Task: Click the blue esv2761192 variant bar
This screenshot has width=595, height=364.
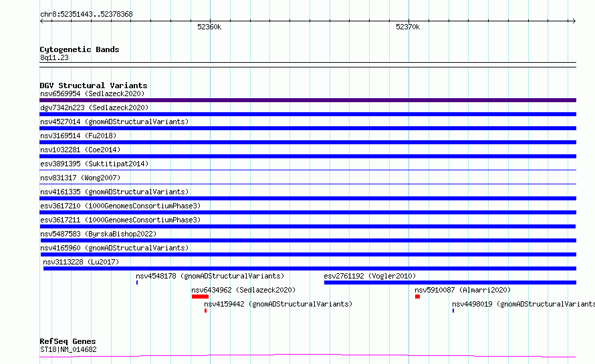Action: pyautogui.click(x=450, y=283)
